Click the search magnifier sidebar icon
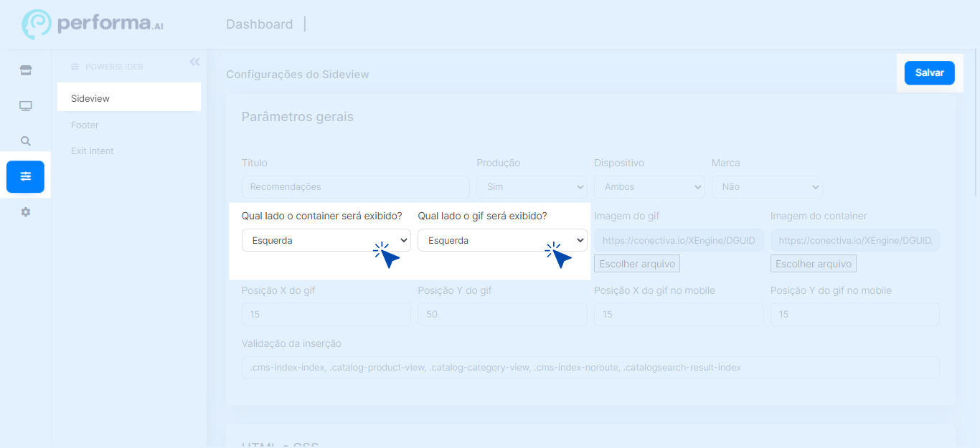Image resolution: width=980 pixels, height=448 pixels. point(26,141)
